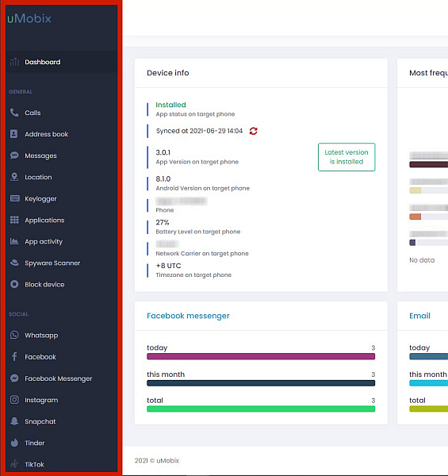Viewport: 448px width, 476px height.
Task: Open the Email card title link
Action: (x=419, y=316)
